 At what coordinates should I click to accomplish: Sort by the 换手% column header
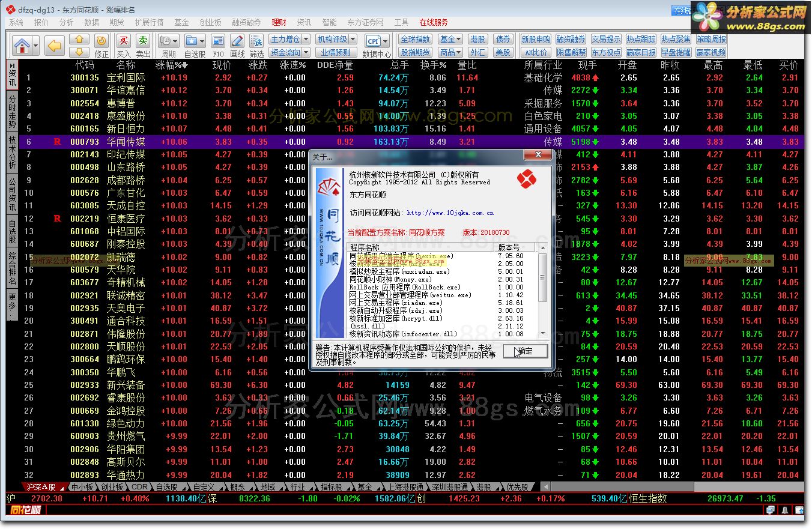tap(433, 65)
